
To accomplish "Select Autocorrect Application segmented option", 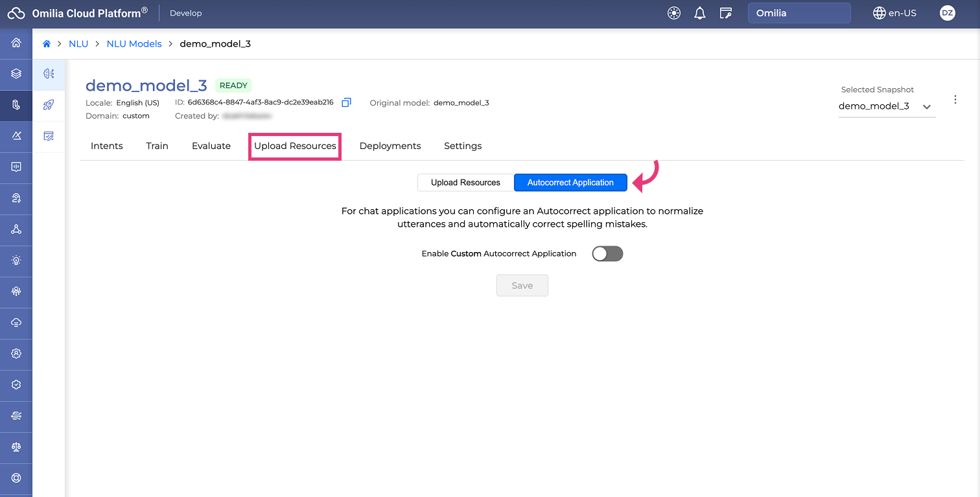I will coord(570,183).
